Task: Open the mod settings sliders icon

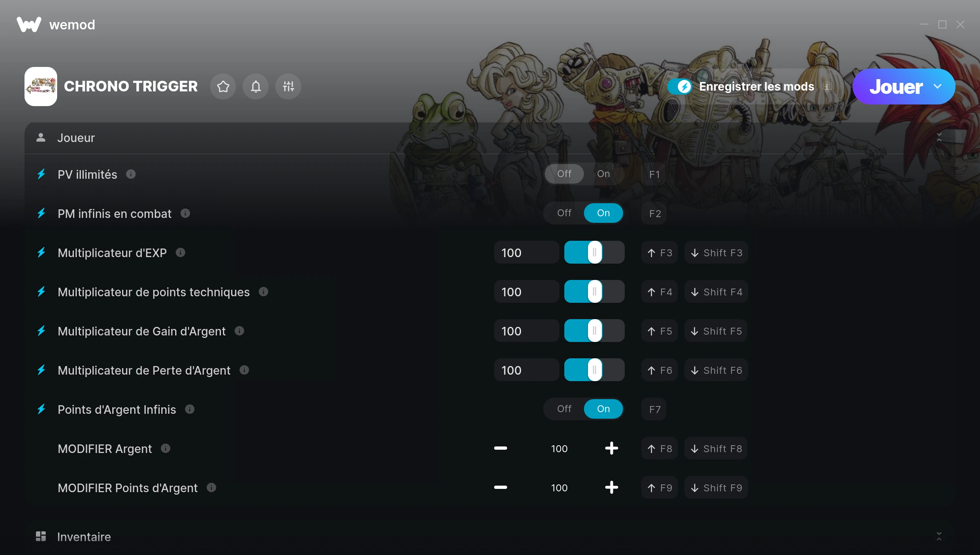Action: point(288,87)
